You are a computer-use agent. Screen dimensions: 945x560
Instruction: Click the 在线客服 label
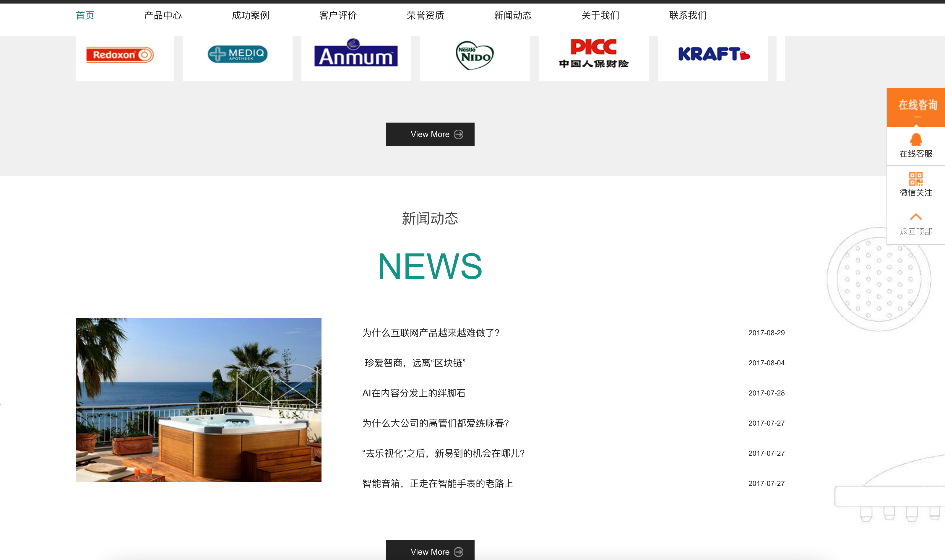click(x=916, y=154)
